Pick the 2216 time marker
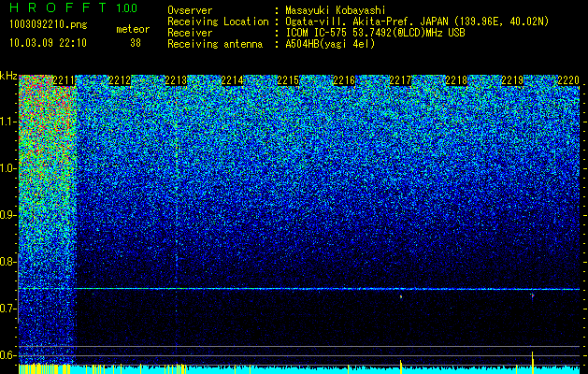The width and height of the screenshot is (588, 374). [x=344, y=80]
